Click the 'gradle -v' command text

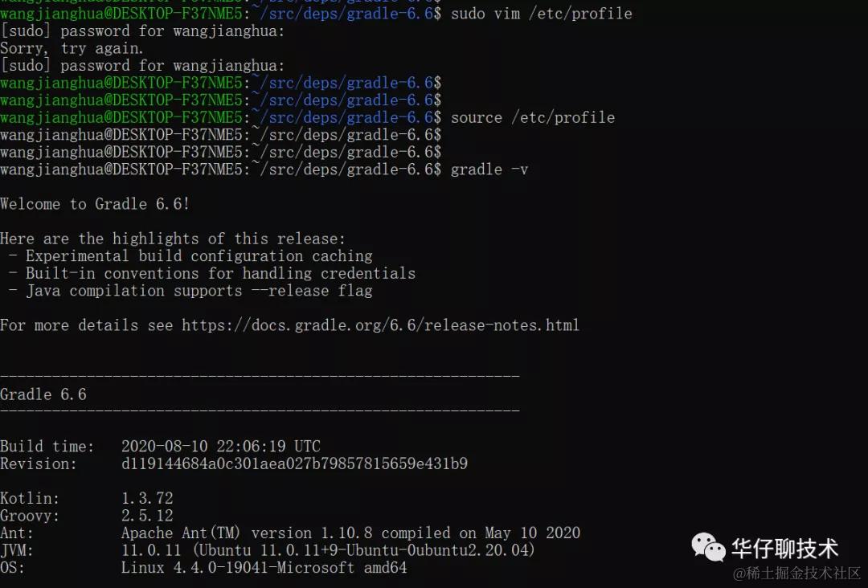pyautogui.click(x=489, y=169)
